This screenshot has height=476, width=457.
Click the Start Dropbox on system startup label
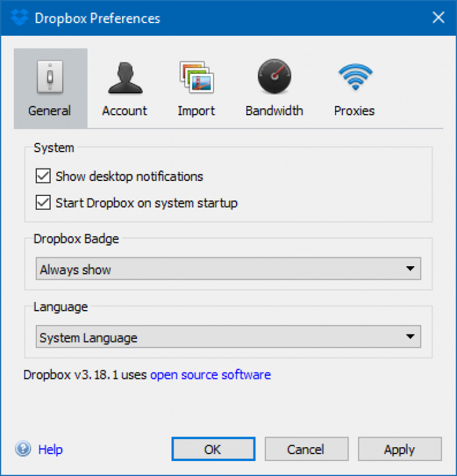pyautogui.click(x=146, y=203)
